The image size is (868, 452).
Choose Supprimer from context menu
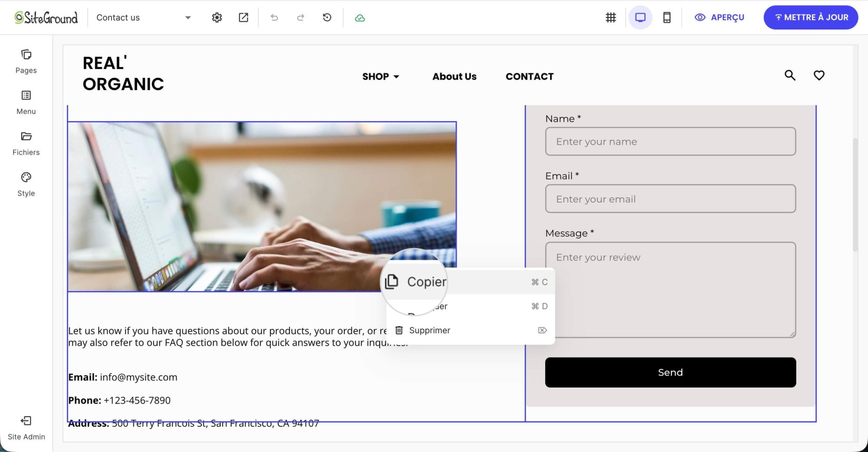click(470, 330)
